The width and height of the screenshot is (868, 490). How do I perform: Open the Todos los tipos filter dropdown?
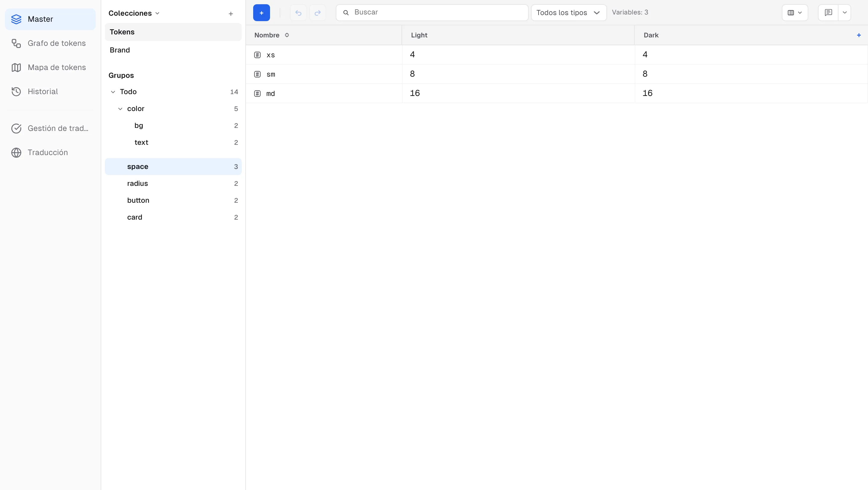(x=569, y=13)
